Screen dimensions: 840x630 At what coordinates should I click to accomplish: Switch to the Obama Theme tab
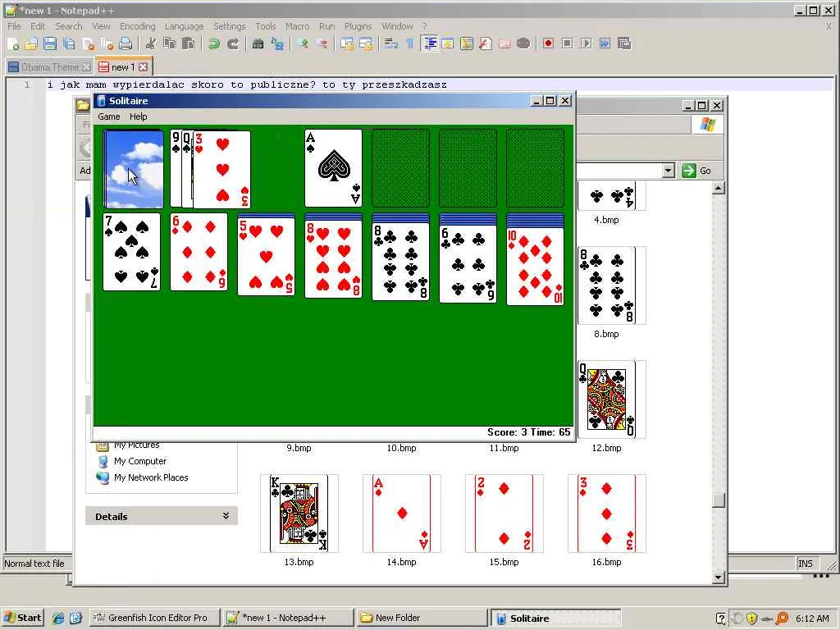[49, 67]
